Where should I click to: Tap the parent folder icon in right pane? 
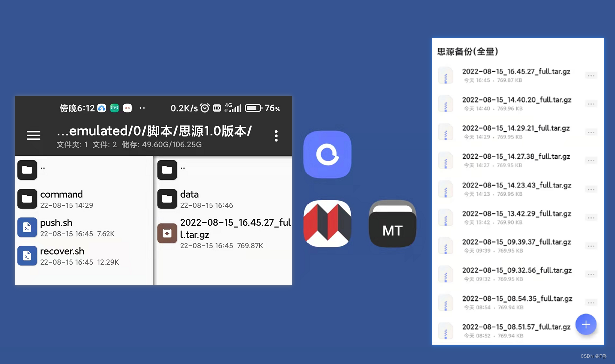click(167, 170)
